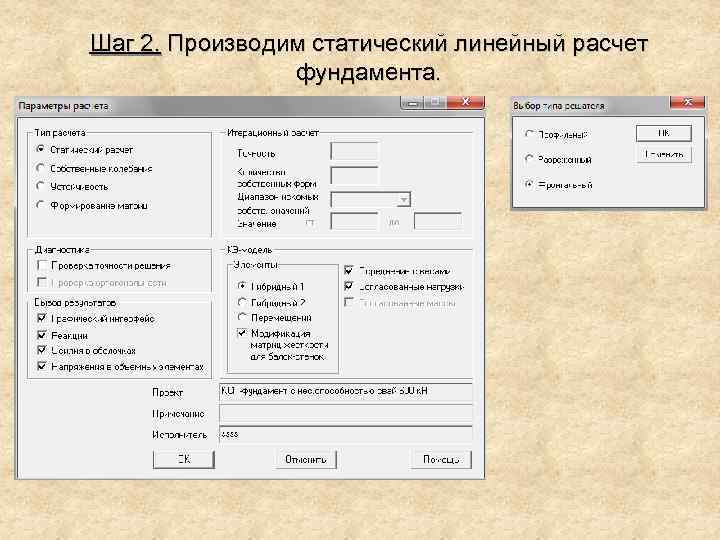Toggle the Усилия в оболочках checkbox
The width and height of the screenshot is (720, 540).
click(42, 350)
